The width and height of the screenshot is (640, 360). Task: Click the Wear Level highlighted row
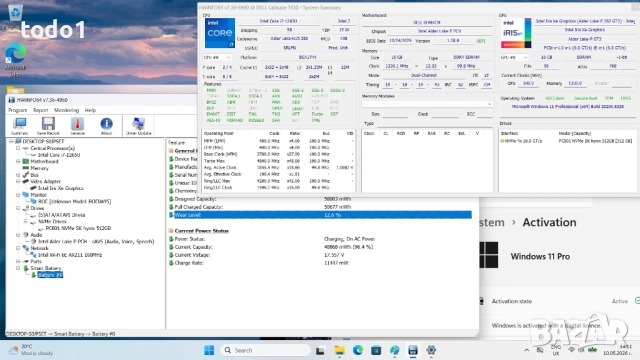[320, 215]
